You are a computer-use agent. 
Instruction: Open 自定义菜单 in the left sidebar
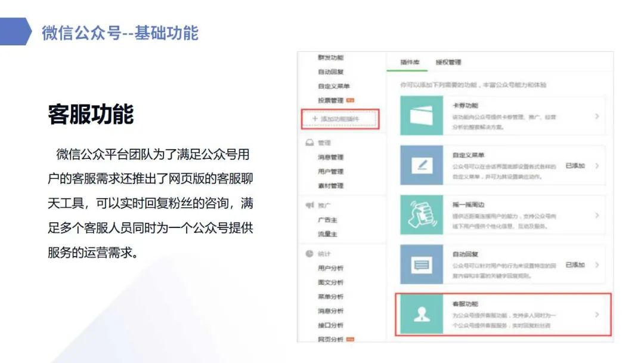coord(334,87)
